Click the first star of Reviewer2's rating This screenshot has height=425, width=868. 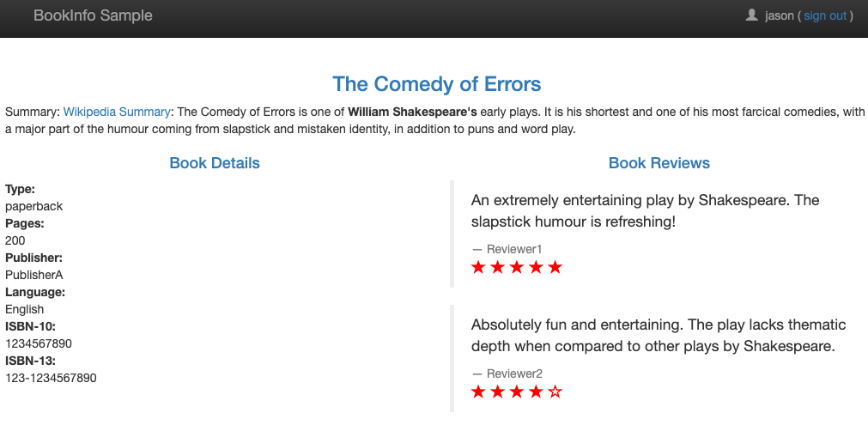(478, 392)
